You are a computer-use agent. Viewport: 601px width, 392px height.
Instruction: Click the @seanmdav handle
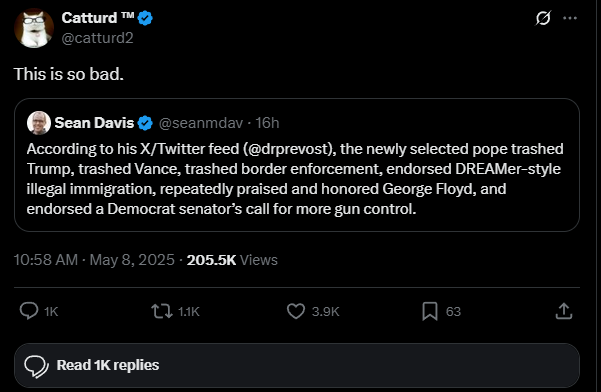click(x=201, y=123)
